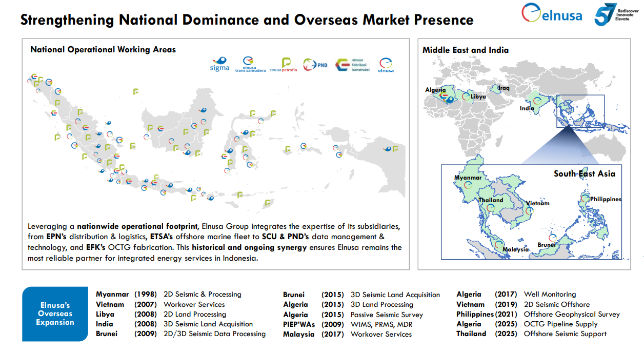644x351 pixels.
Task: Click 'Offshore Geophysical Survey' entry
Action: pos(572,314)
